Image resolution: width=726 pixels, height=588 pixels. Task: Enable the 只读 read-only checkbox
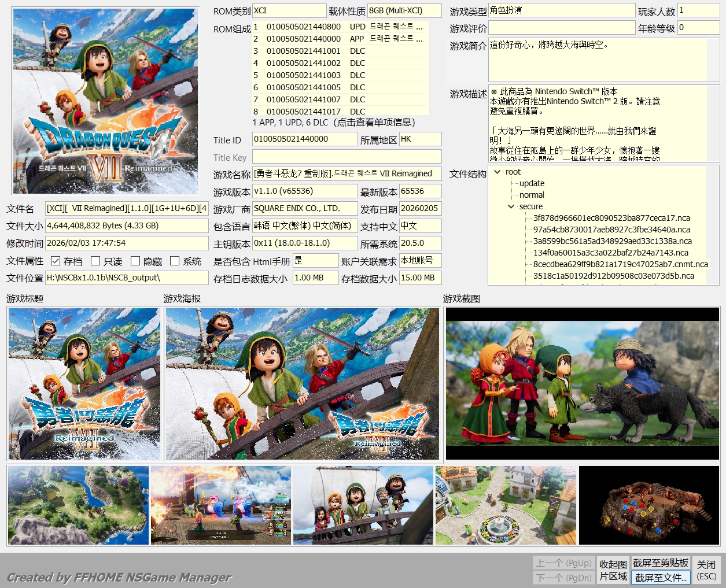click(96, 261)
